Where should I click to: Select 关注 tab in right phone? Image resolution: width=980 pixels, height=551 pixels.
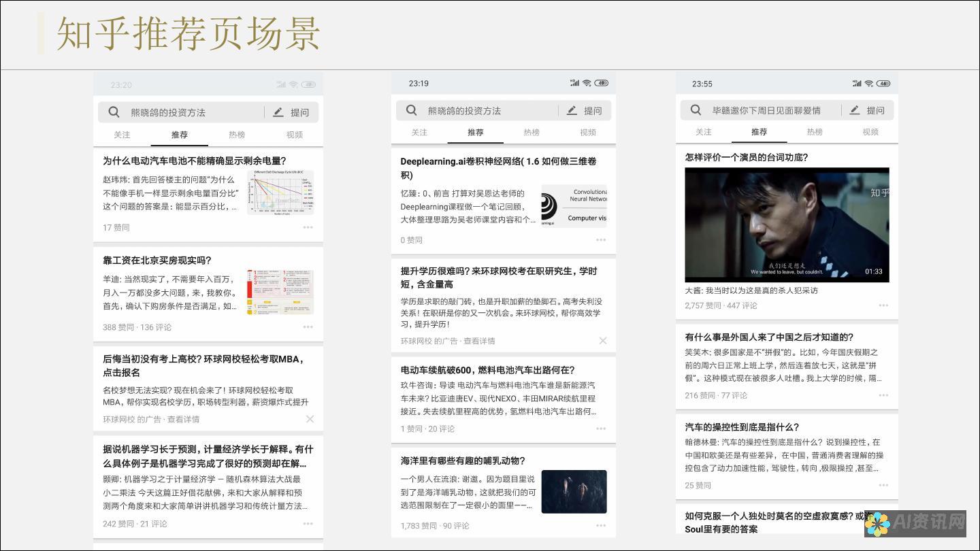tap(704, 131)
